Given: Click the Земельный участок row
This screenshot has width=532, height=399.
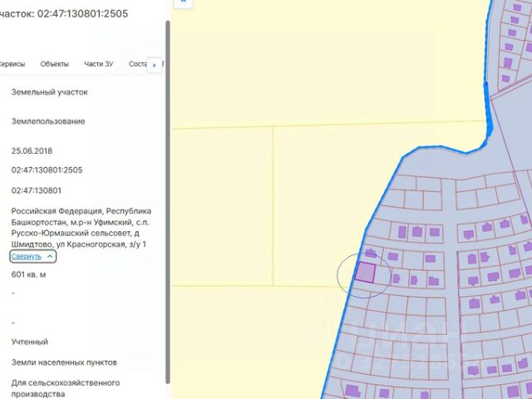Looking at the screenshot, I should (50, 92).
